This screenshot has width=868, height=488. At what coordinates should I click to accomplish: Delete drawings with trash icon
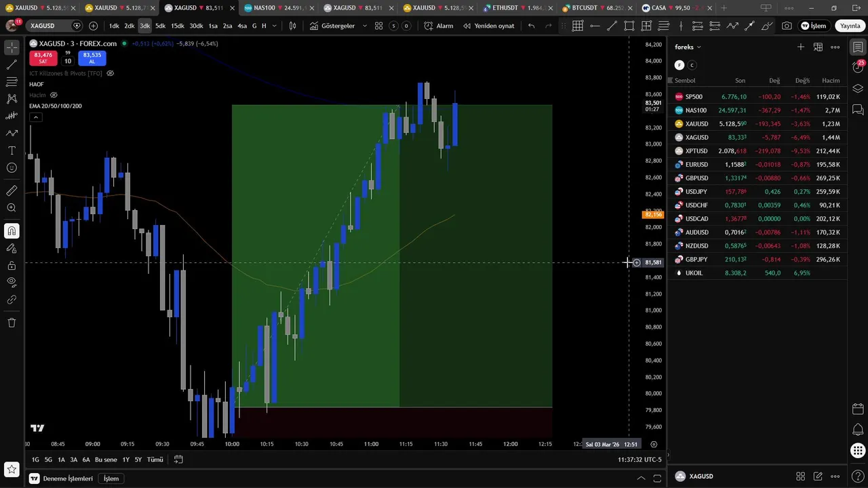pyautogui.click(x=12, y=323)
